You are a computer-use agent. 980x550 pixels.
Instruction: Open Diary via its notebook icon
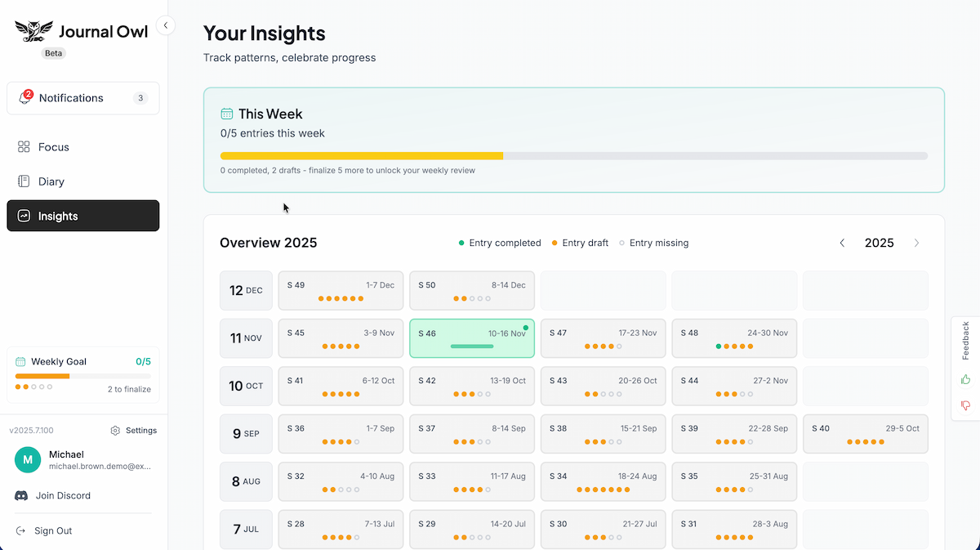[23, 181]
